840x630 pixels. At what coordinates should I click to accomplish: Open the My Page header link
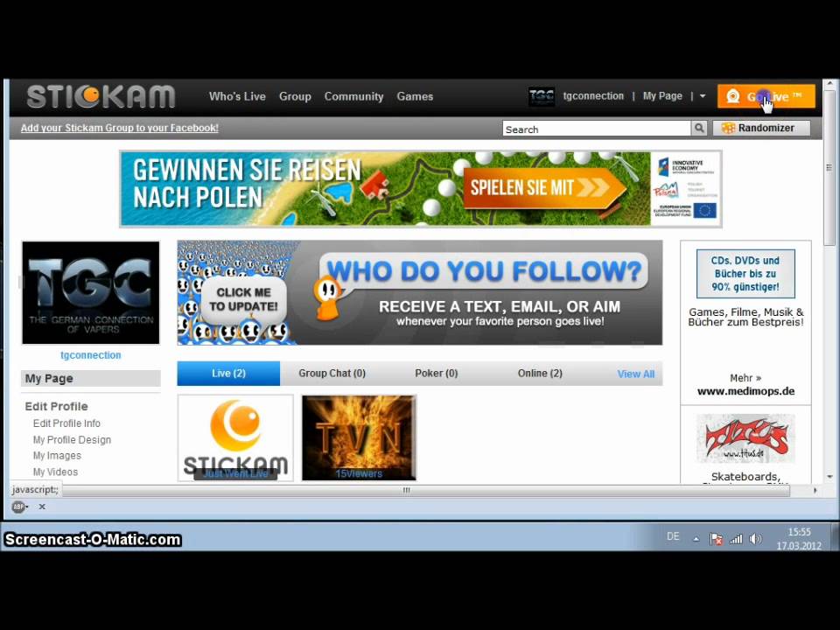pos(662,96)
